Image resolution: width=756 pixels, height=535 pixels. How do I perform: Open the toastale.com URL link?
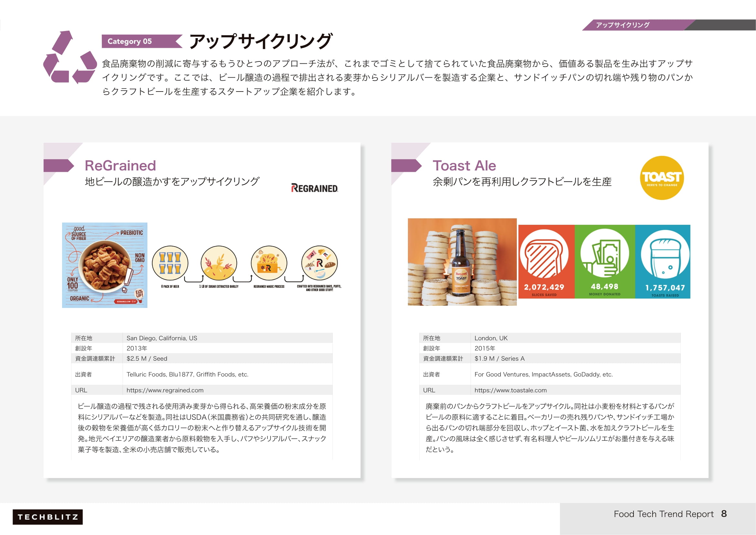510,390
